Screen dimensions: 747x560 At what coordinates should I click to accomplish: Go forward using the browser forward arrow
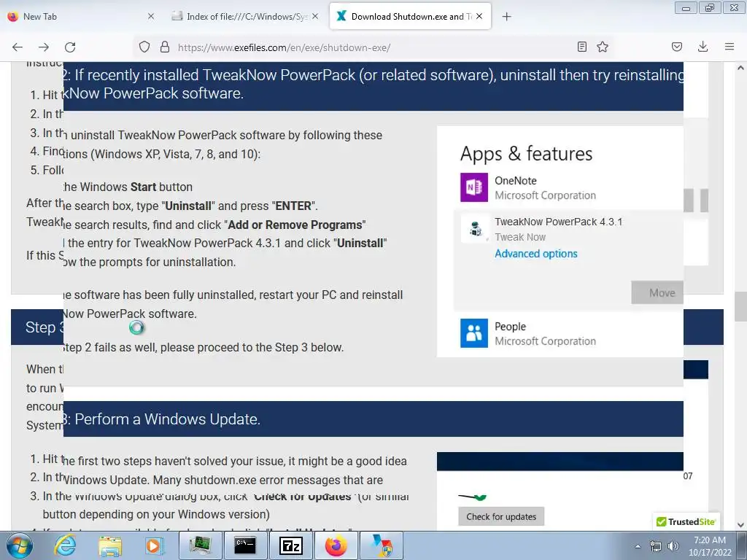point(44,47)
